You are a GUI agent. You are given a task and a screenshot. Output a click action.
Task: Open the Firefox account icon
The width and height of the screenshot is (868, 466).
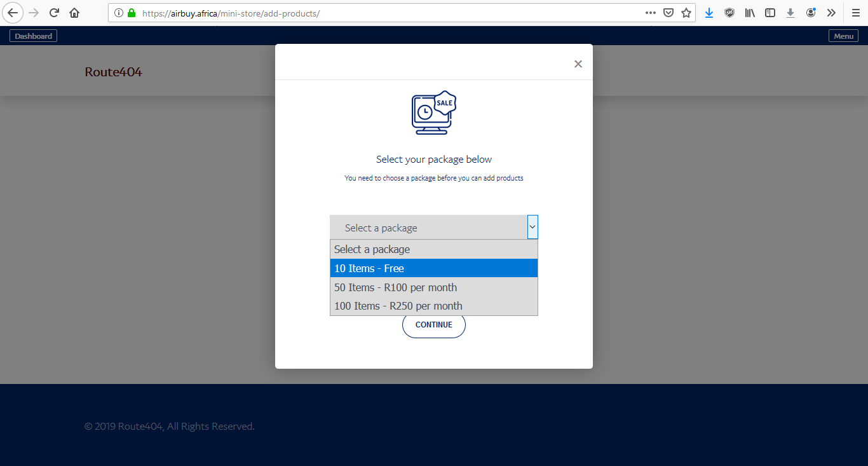pos(811,13)
